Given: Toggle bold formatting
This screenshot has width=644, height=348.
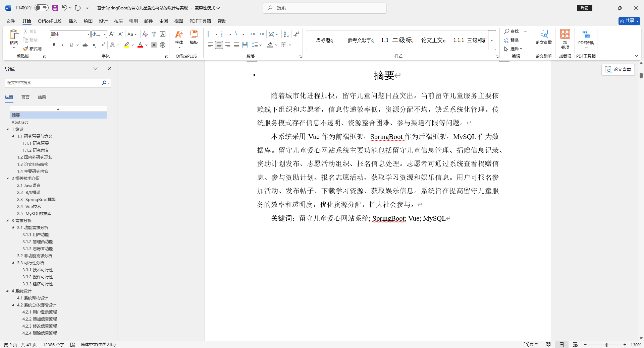Looking at the screenshot, I should coord(54,45).
